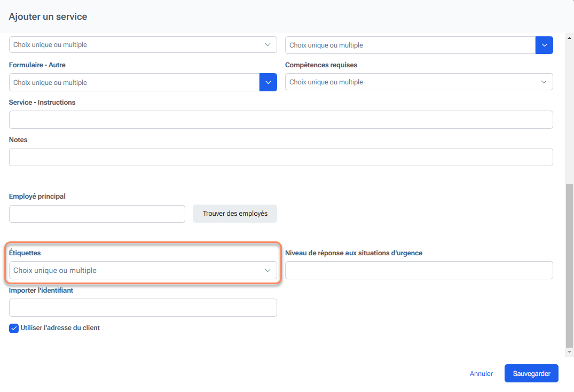Image resolution: width=574 pixels, height=392 pixels.
Task: Select the Niveau de réponse aux situations d'urgence field
Action: (419, 270)
